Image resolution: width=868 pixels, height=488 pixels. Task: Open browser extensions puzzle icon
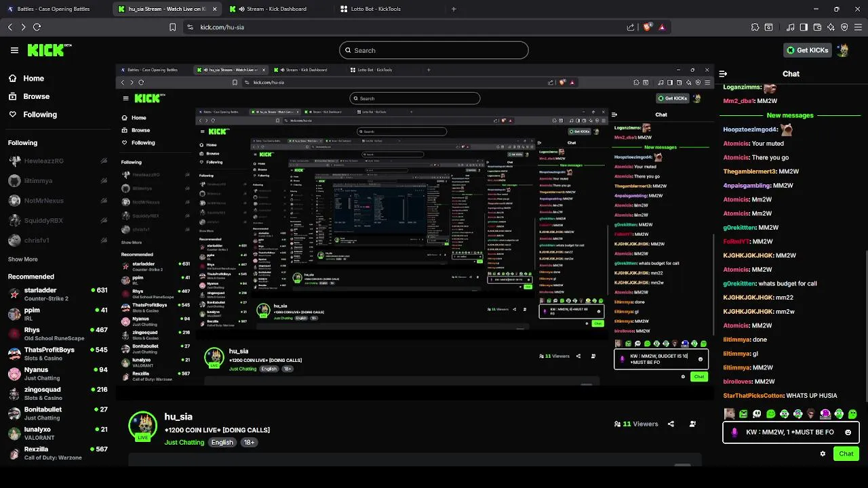tap(755, 27)
